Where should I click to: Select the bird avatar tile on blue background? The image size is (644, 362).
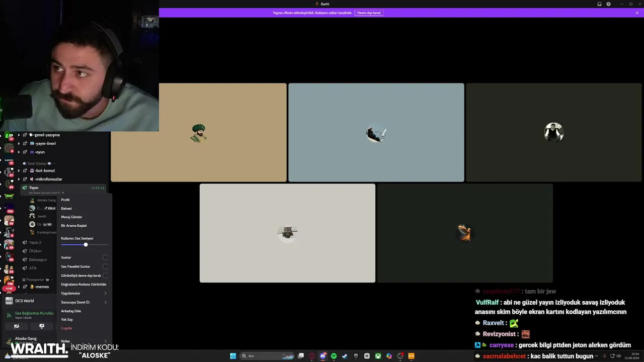(x=376, y=132)
